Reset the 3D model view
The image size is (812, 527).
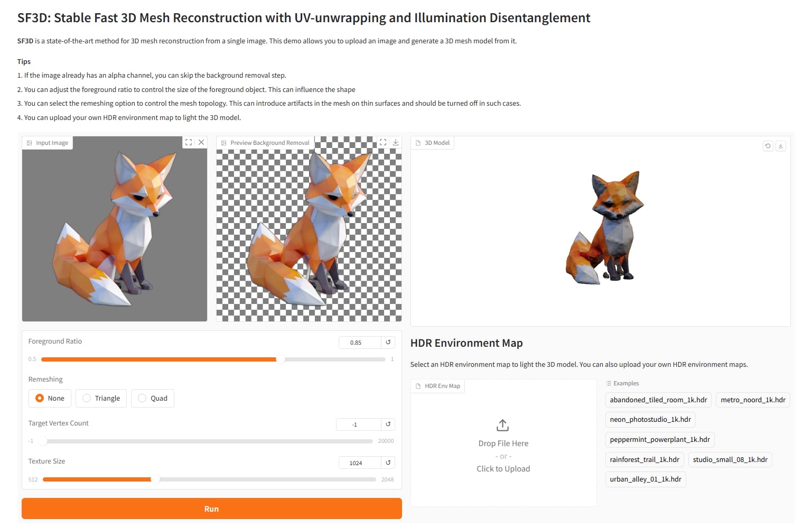click(x=768, y=146)
